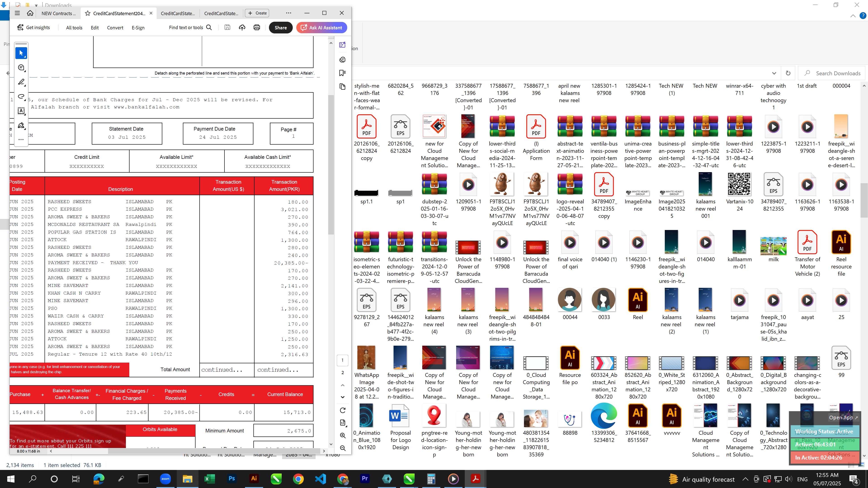Open the Edit menu
Screen dimensions: 868x488
[x=95, y=28]
